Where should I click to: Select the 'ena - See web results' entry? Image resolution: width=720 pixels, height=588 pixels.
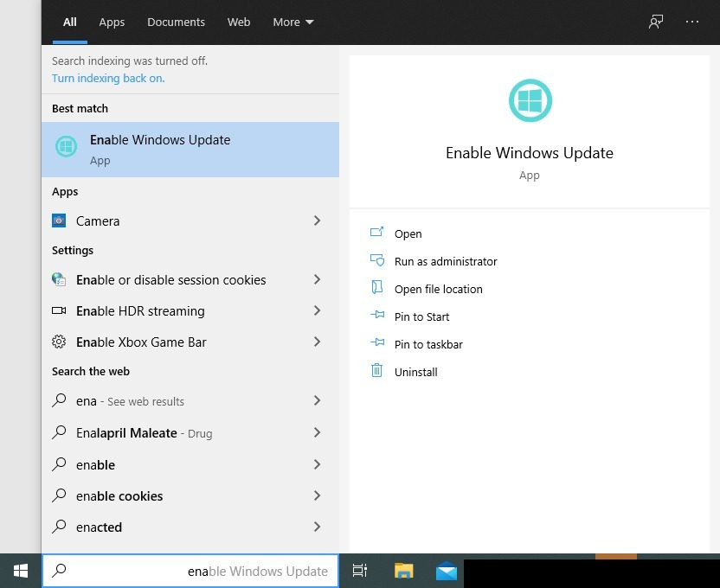click(190, 400)
